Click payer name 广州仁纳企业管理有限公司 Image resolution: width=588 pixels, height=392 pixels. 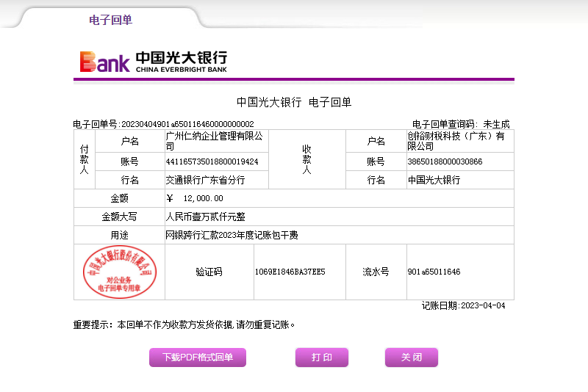point(214,141)
